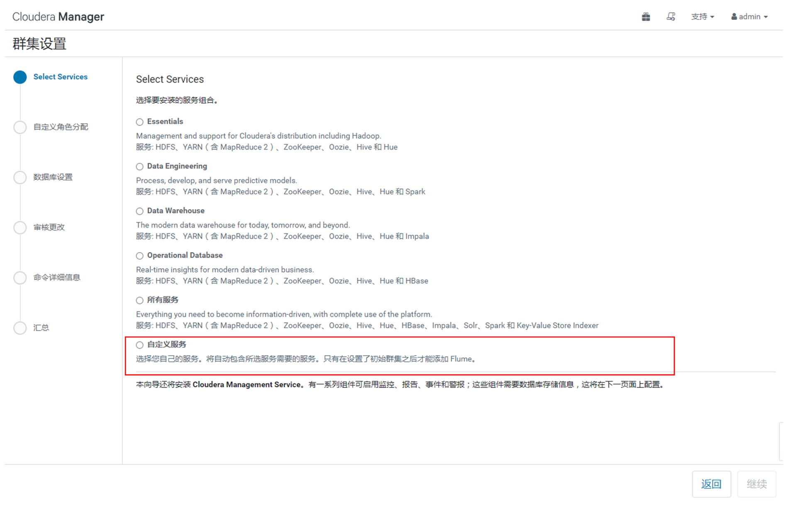This screenshot has width=786, height=532.
Task: Go to Select Services wizard step
Action: [x=61, y=77]
